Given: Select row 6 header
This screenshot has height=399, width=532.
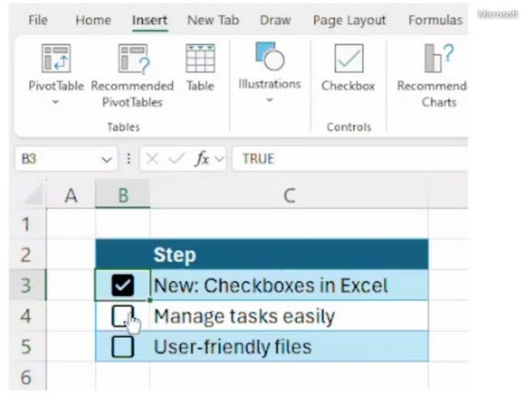Looking at the screenshot, I should (x=27, y=377).
